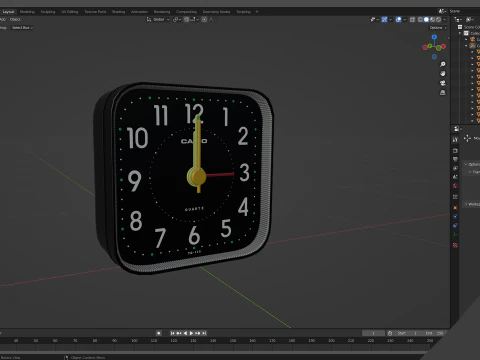Open the Texture properties tab

pos(455,245)
